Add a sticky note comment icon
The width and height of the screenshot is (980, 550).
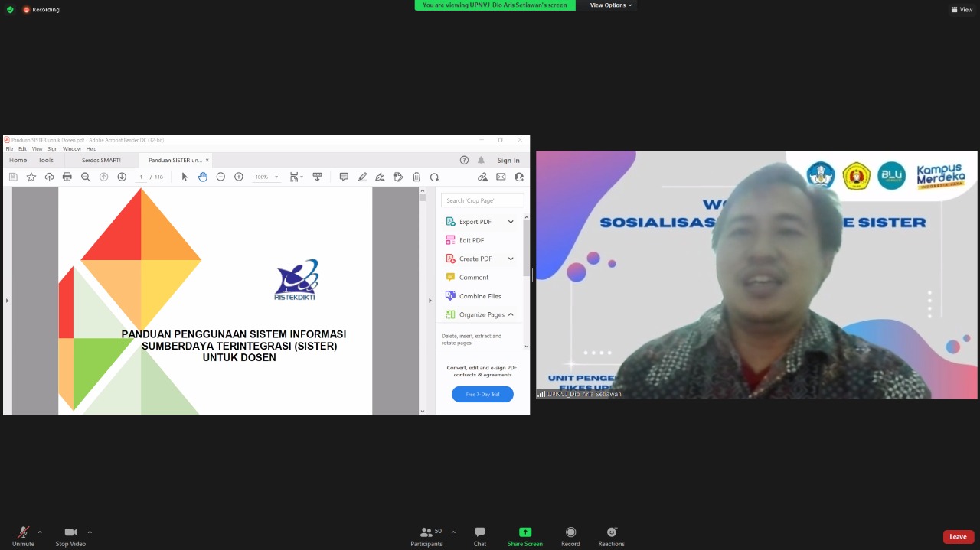coord(344,177)
